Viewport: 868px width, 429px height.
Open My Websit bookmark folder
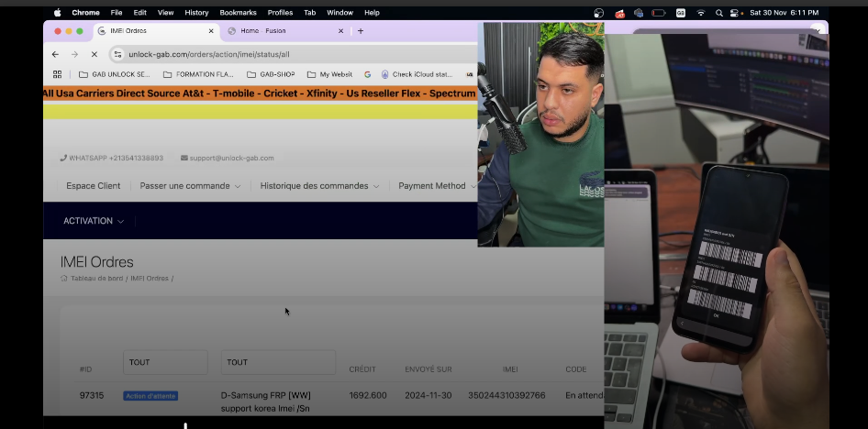330,74
